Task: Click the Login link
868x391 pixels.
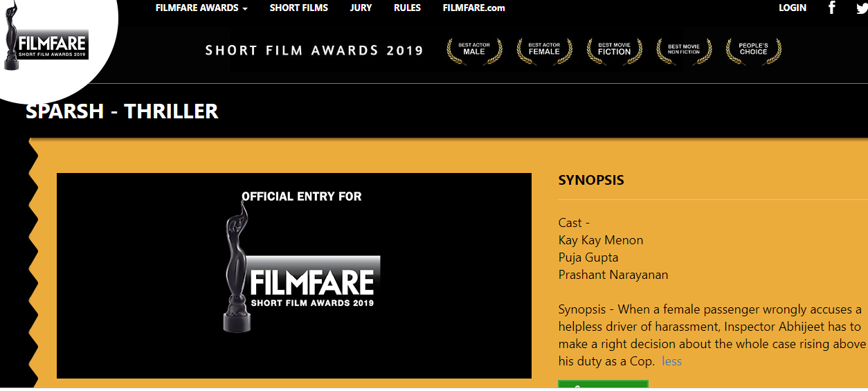Action: click(x=792, y=8)
